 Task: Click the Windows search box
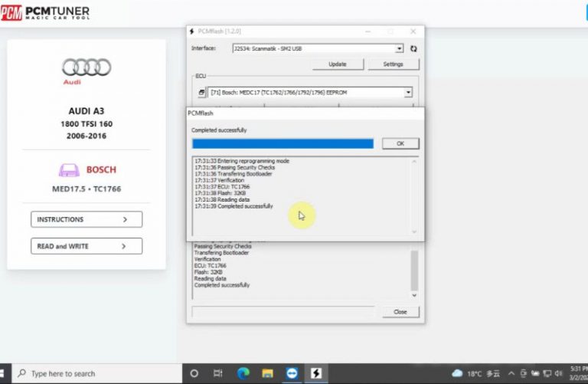[96, 373]
